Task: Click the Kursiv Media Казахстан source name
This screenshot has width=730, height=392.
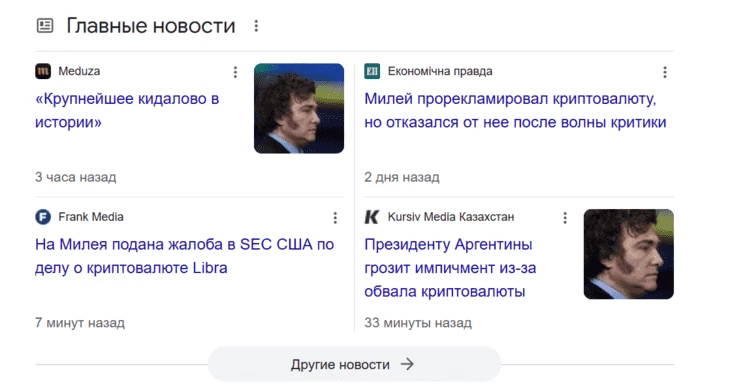Action: click(x=451, y=217)
